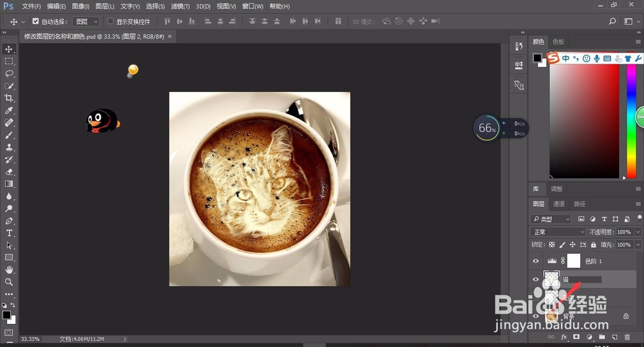
Task: Open the Edit Toolbar ellipsis menu
Action: (8, 294)
